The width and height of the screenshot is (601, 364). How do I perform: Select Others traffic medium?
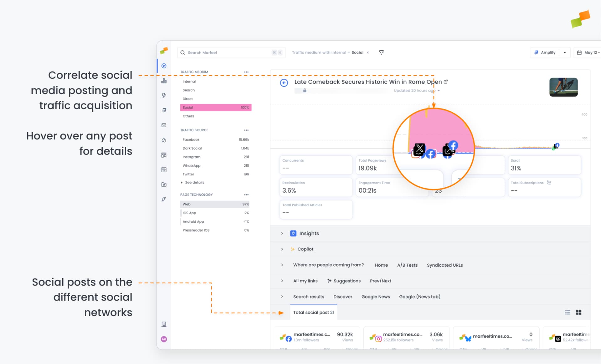(x=216, y=116)
